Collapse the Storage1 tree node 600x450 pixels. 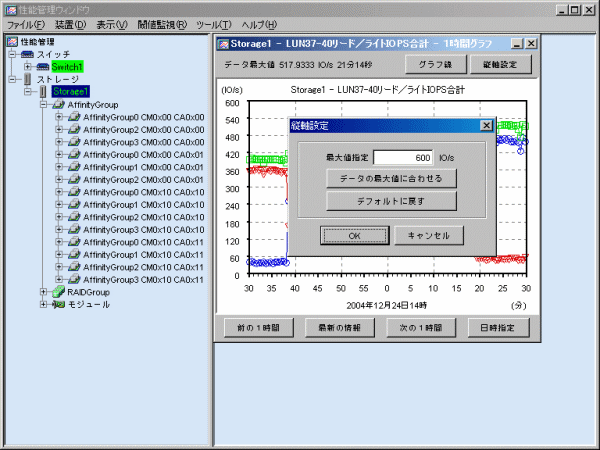pyautogui.click(x=28, y=92)
